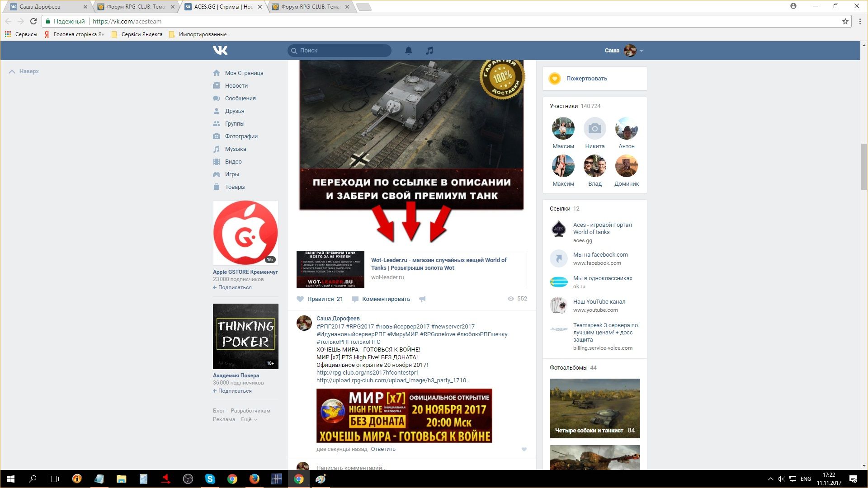Open Сообщения in the left menu

pos(240,99)
